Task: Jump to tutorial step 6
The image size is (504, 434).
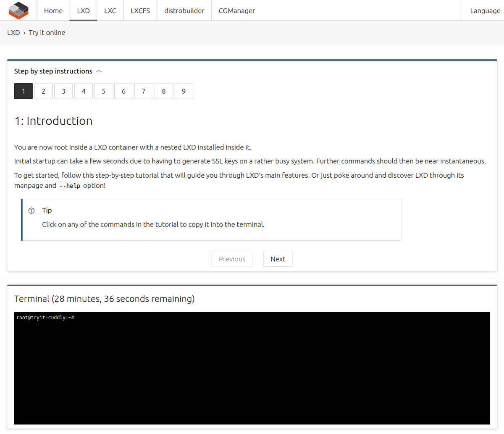Action: pos(123,91)
